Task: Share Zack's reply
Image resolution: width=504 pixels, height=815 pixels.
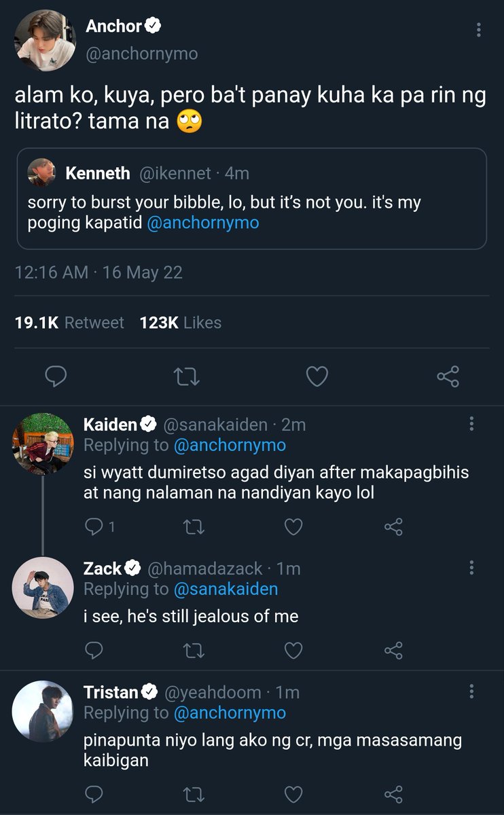Action: point(393,651)
